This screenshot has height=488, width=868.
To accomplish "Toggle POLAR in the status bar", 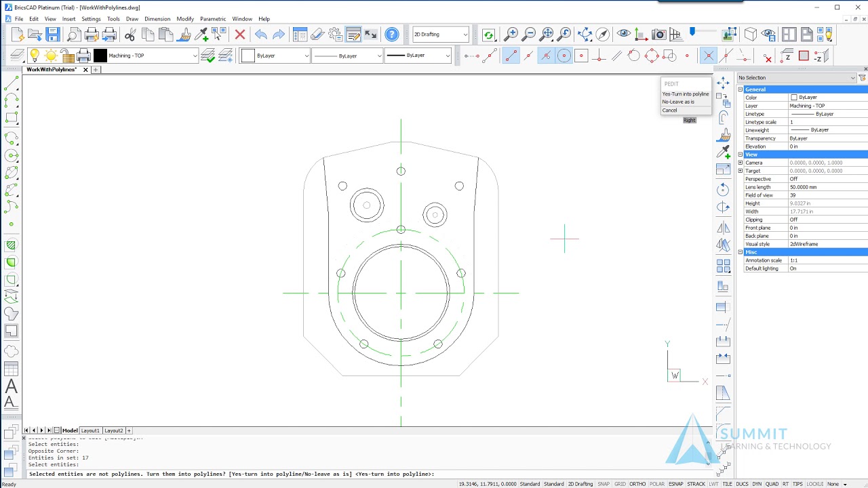I will (x=657, y=484).
